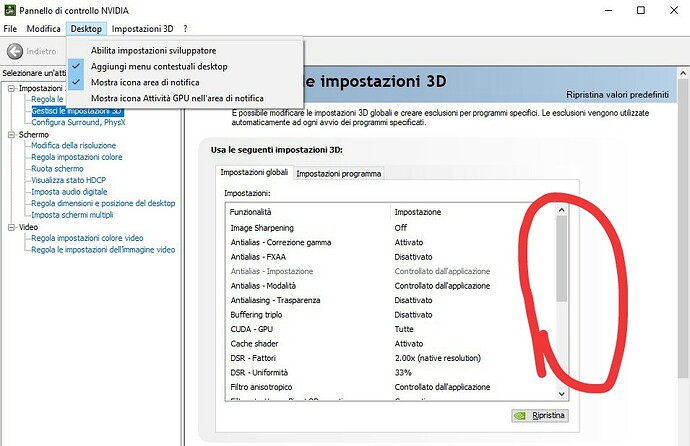Click the NVIDIA app icon in title bar
The height and width of the screenshot is (446, 690).
pos(10,10)
